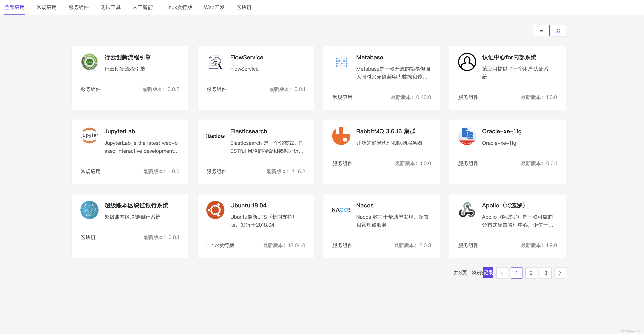Open the Elasticsearch card title
The width and height of the screenshot is (644, 334).
pyautogui.click(x=249, y=131)
